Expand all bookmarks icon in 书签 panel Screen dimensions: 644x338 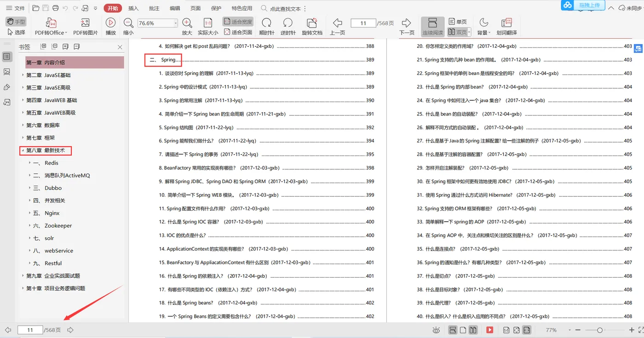(x=44, y=46)
